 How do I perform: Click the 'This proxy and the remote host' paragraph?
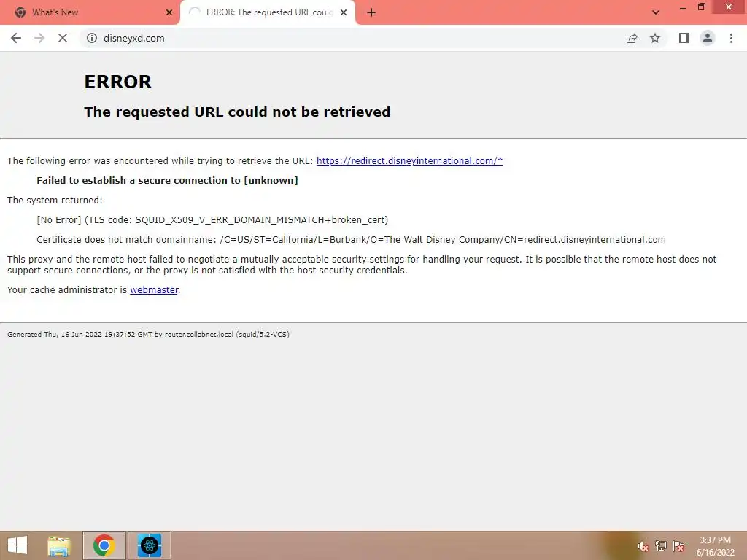click(x=362, y=265)
